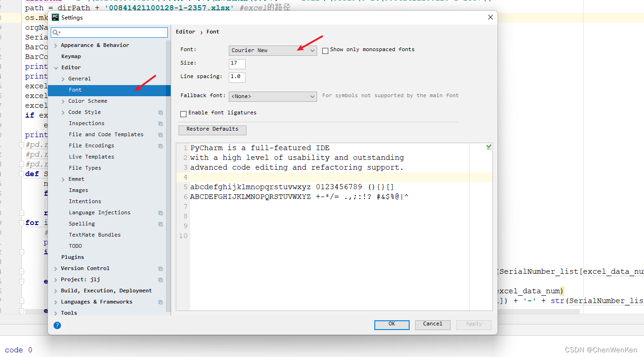
Task: Click project-level icon beside File and Code Templates
Action: (160, 135)
